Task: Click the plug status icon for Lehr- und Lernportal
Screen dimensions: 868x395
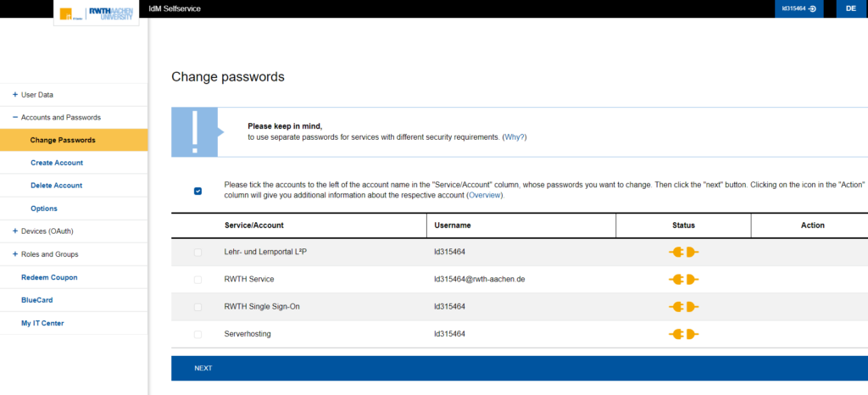Action: coord(683,252)
